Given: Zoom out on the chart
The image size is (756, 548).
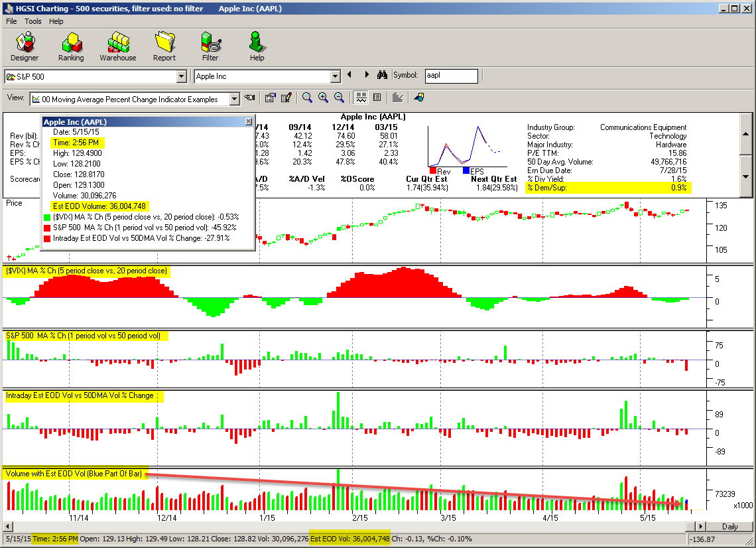Looking at the screenshot, I should [x=339, y=98].
